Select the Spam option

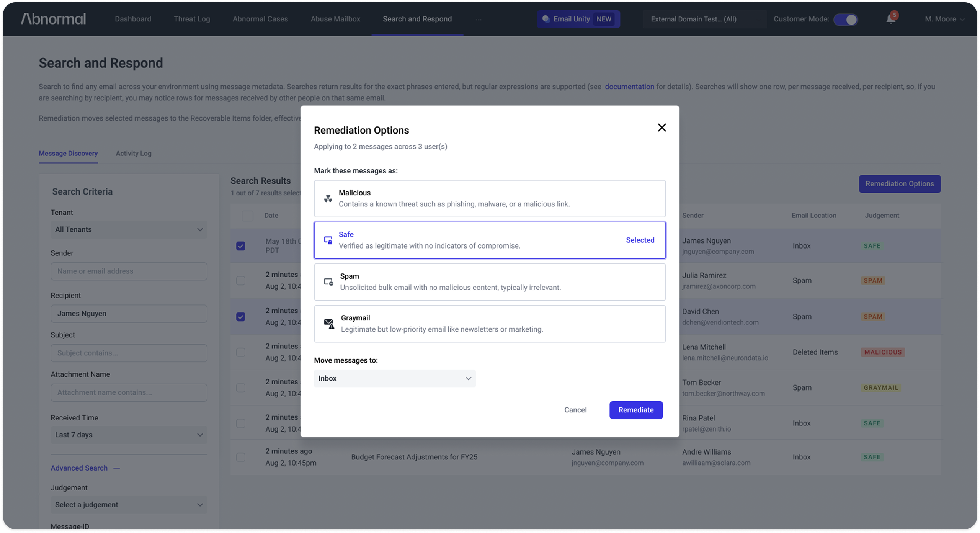click(490, 282)
